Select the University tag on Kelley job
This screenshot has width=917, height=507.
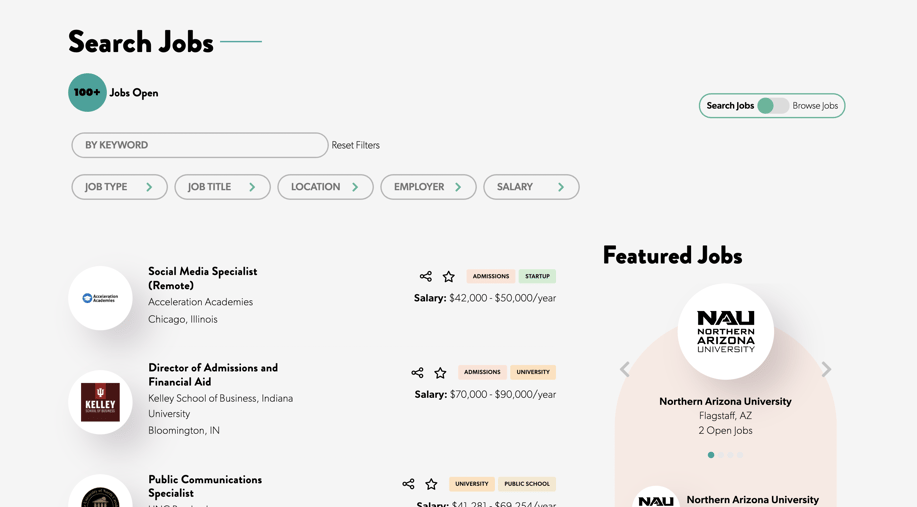click(533, 372)
